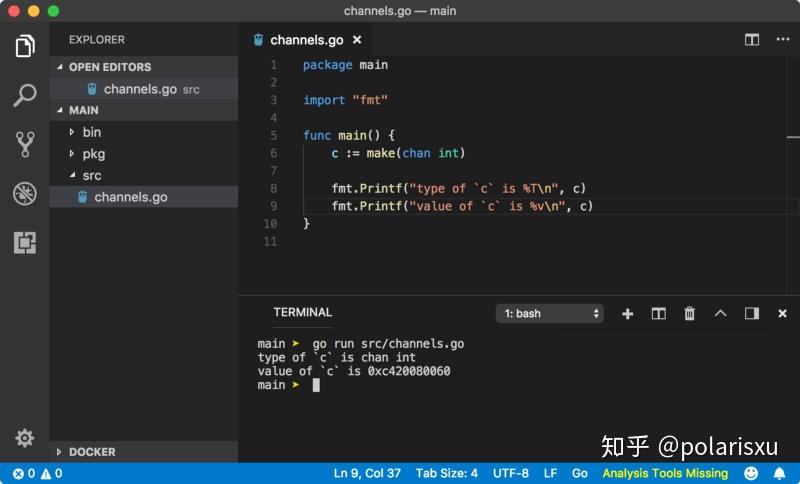Click line number 9 in the gutter
Image resolution: width=800 pixels, height=484 pixels.
pos(273,206)
